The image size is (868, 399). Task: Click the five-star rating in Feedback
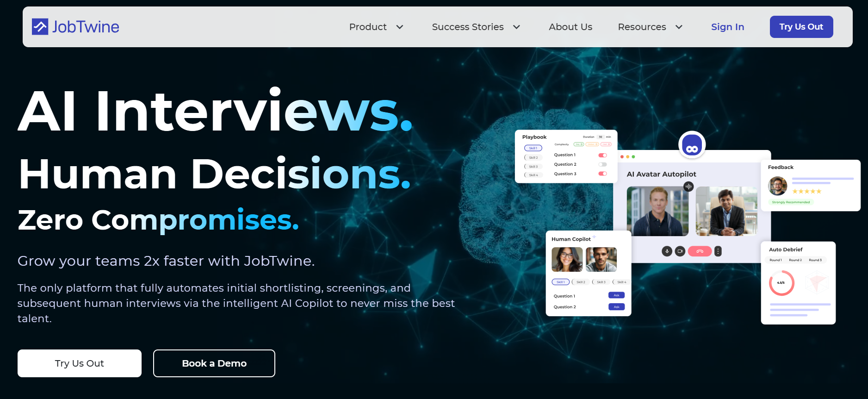806,191
